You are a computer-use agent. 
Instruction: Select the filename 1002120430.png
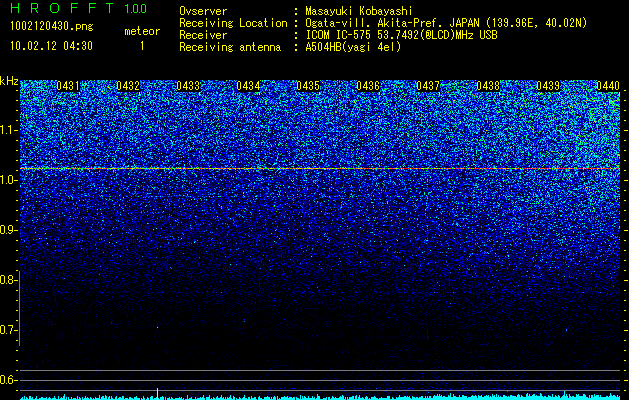point(52,26)
